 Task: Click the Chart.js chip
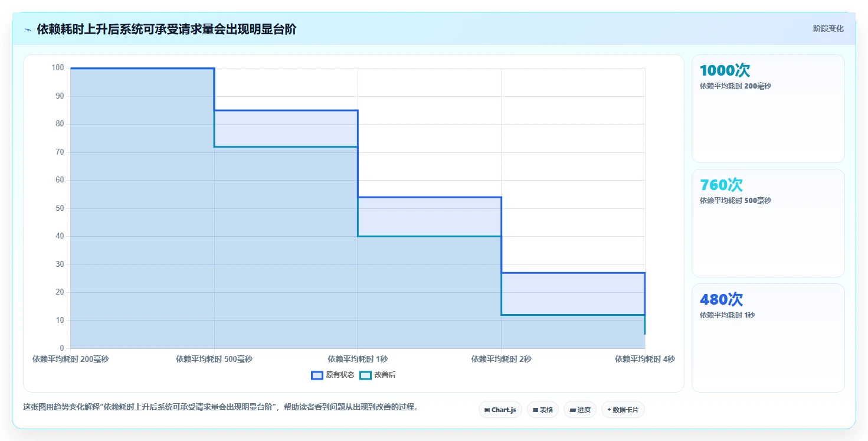500,410
